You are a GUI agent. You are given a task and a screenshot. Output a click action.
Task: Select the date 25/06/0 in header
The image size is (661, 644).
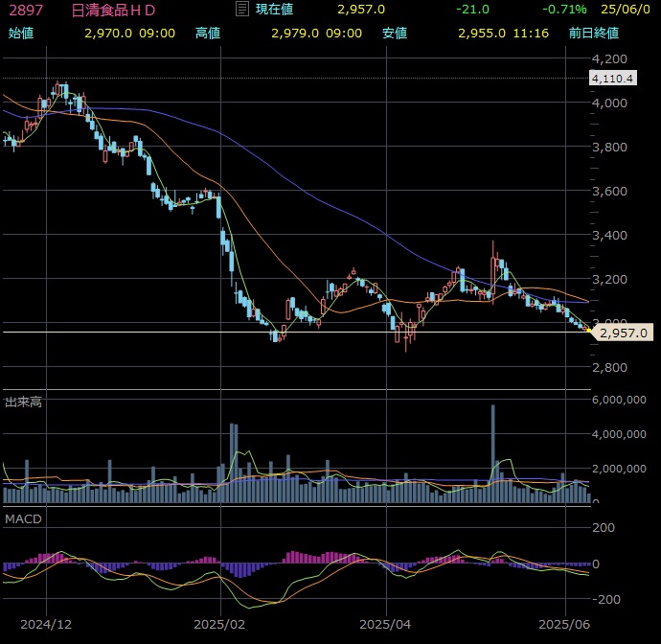tap(626, 10)
